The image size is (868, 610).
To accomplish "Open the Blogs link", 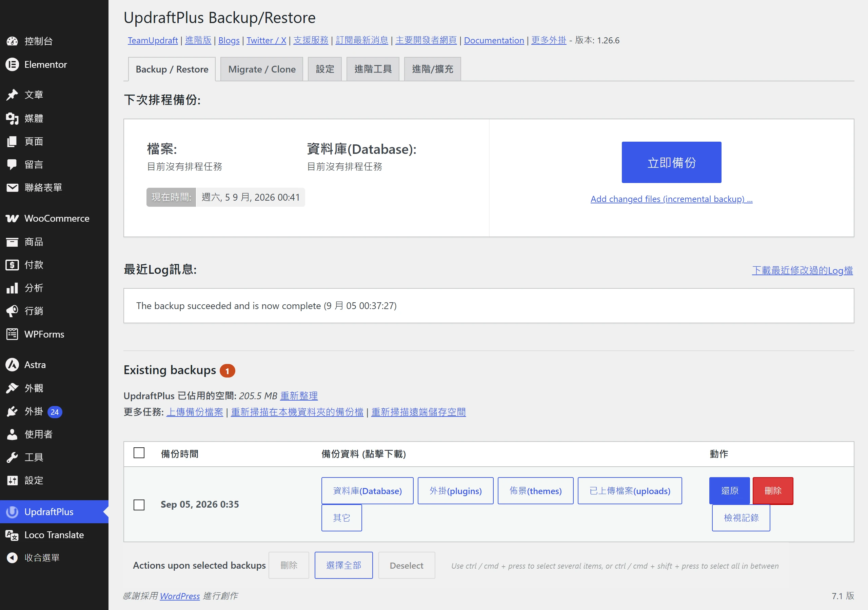I will coord(229,40).
